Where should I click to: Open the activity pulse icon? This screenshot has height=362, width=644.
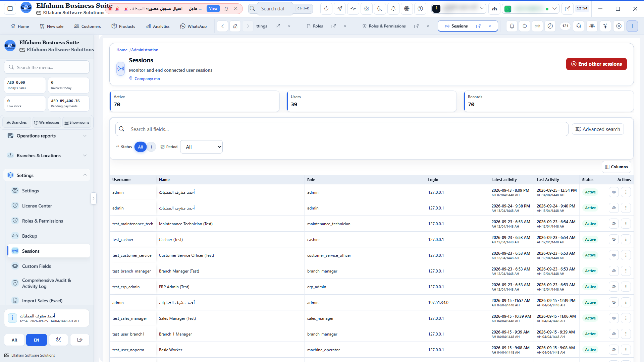point(353,9)
